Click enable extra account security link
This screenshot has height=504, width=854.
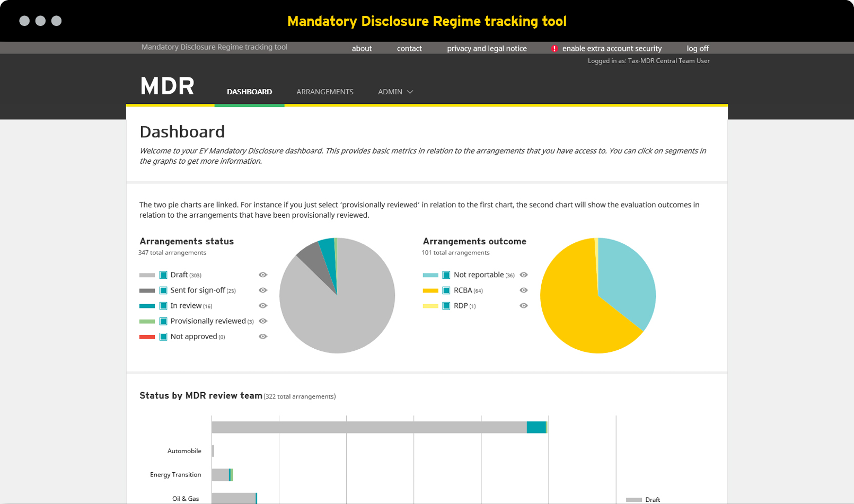point(612,48)
